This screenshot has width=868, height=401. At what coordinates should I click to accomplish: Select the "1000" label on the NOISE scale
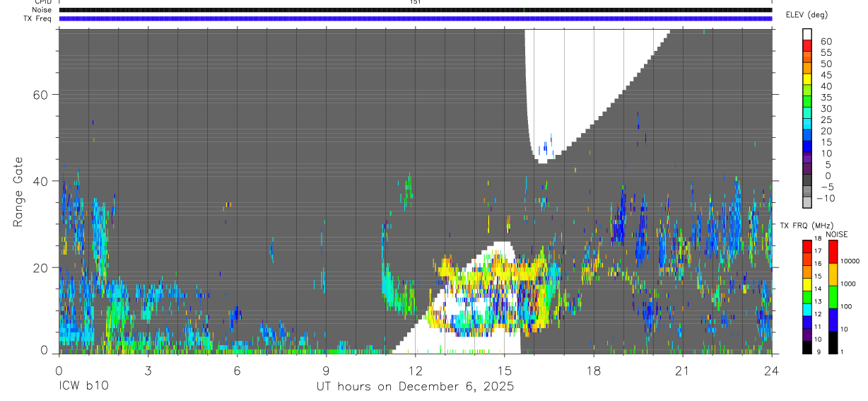coord(849,284)
